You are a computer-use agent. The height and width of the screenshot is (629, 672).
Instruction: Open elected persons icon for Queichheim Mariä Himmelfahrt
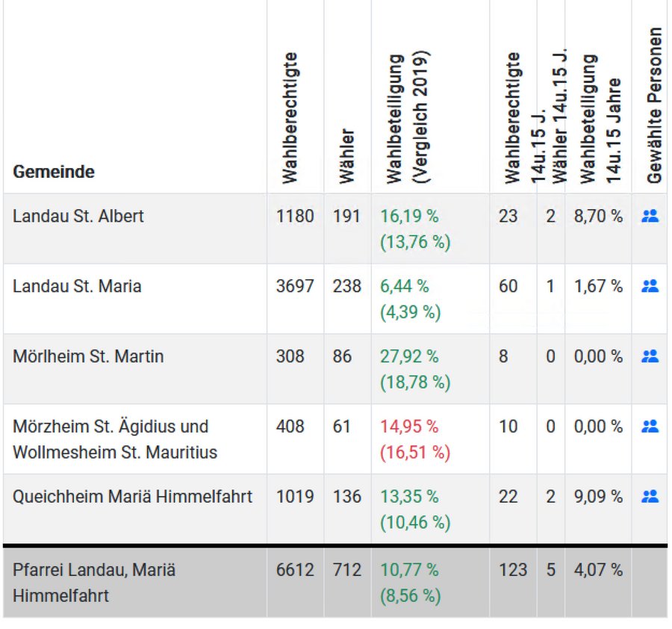tap(650, 496)
